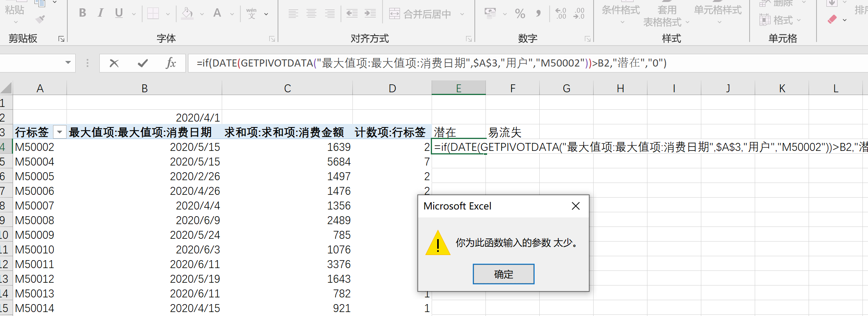Open 对齐方式 dialog launcher
Image resolution: width=868 pixels, height=316 pixels.
(x=469, y=39)
